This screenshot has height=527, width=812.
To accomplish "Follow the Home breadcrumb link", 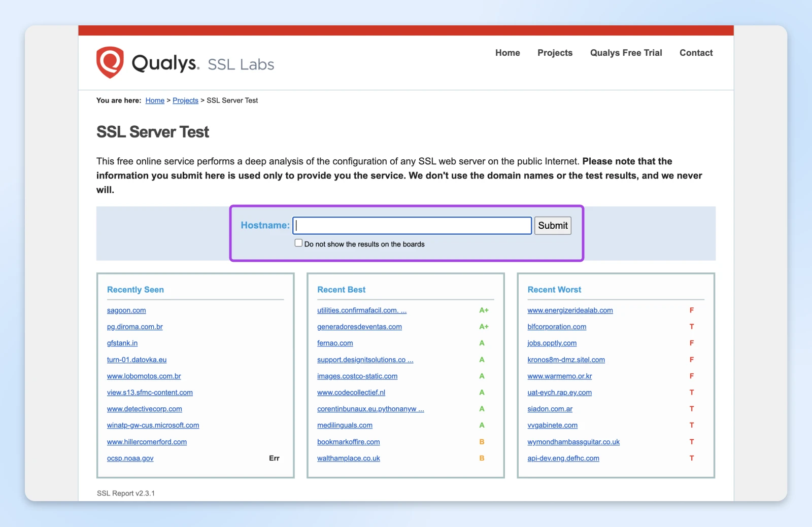I will (155, 100).
